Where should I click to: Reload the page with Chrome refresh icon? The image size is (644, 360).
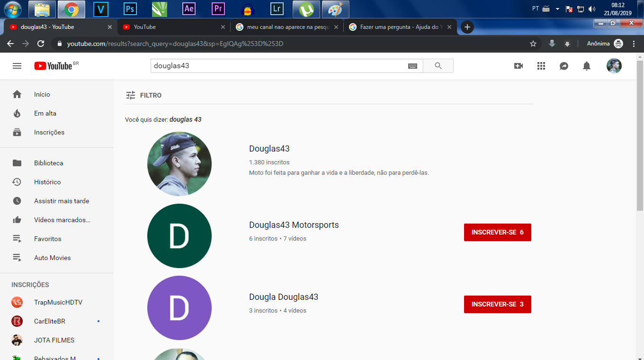coord(41,44)
